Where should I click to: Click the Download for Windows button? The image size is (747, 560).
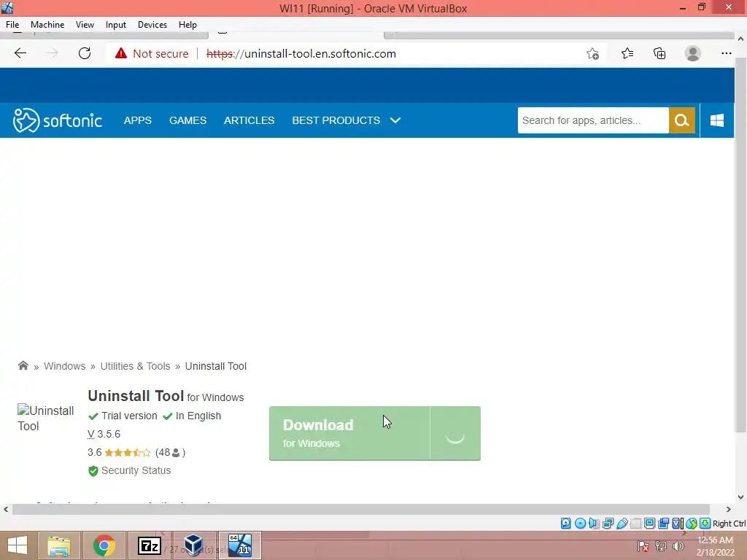click(x=349, y=433)
